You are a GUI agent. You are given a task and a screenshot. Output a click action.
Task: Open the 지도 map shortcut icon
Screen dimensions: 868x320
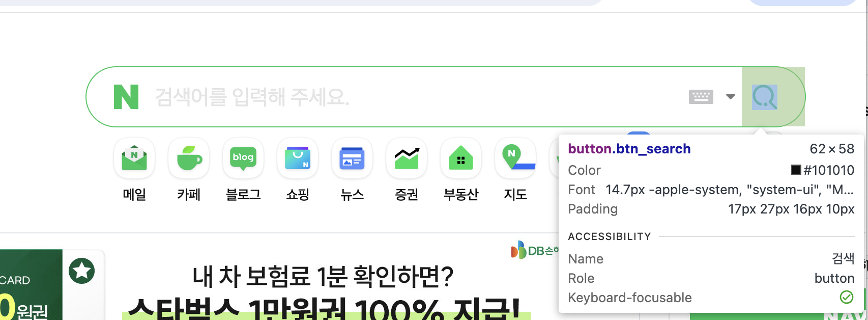pyautogui.click(x=515, y=158)
